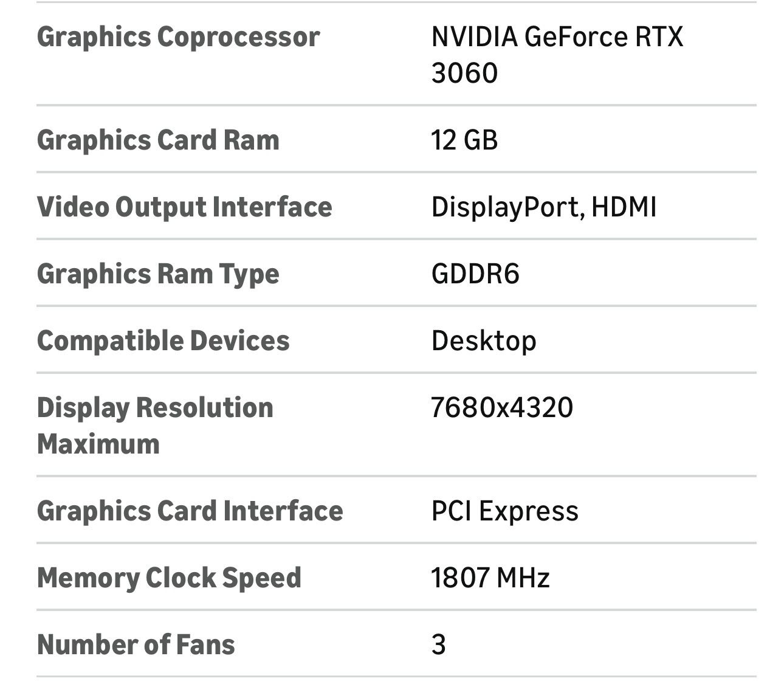
Task: Click the word HDMI
Action: [624, 207]
